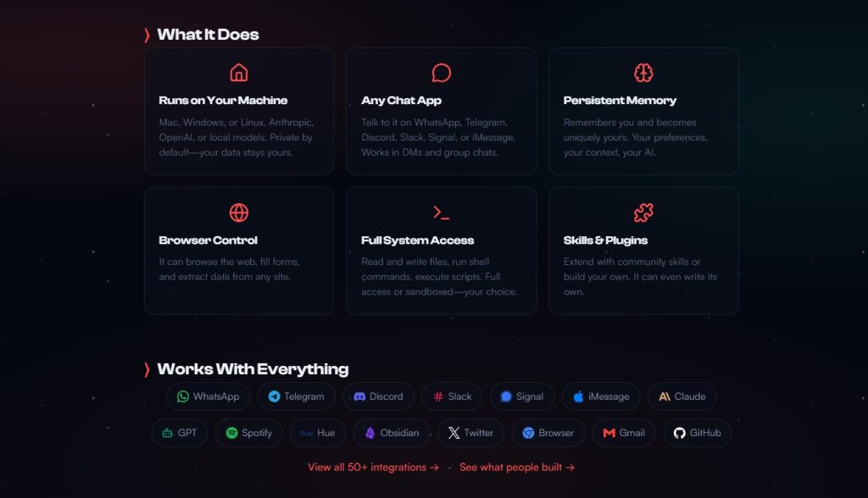Follow the See what people built link
Image resolution: width=868 pixels, height=498 pixels.
[x=517, y=468]
